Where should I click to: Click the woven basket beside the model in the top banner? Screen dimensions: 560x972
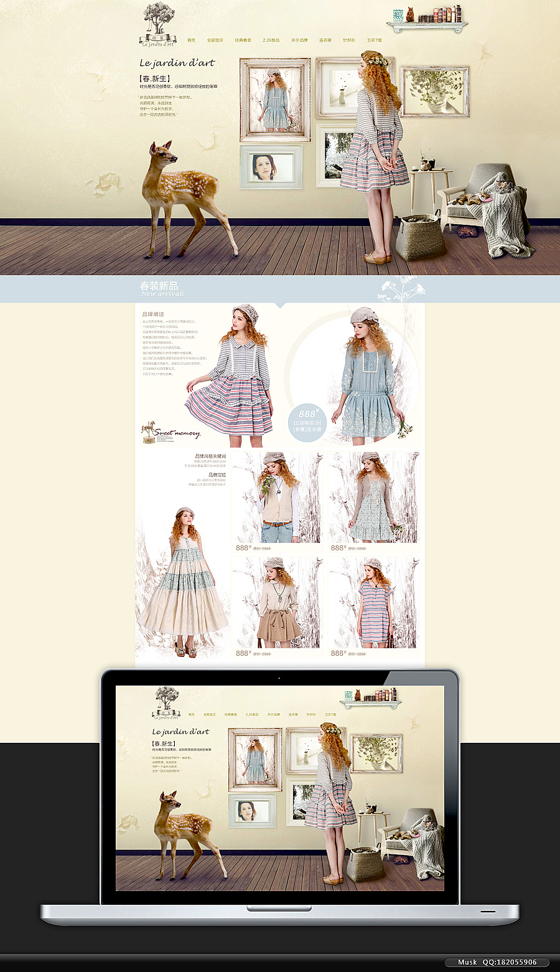point(420,237)
